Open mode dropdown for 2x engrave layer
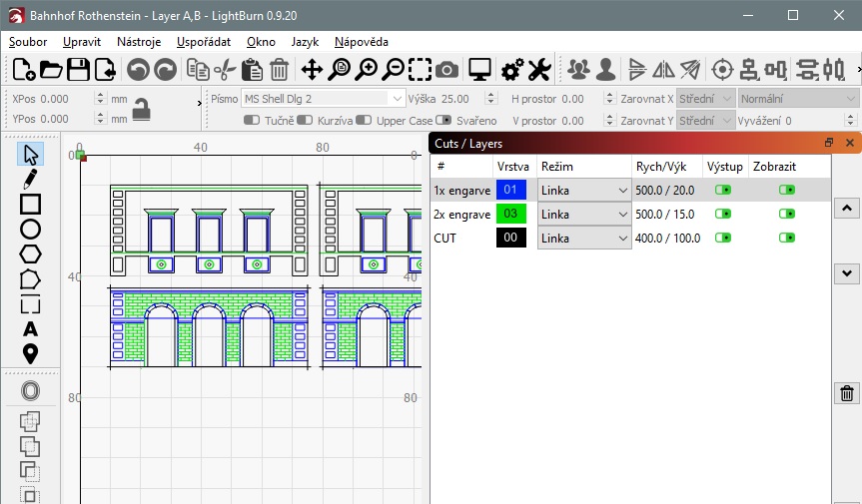The image size is (862, 504). tap(583, 214)
